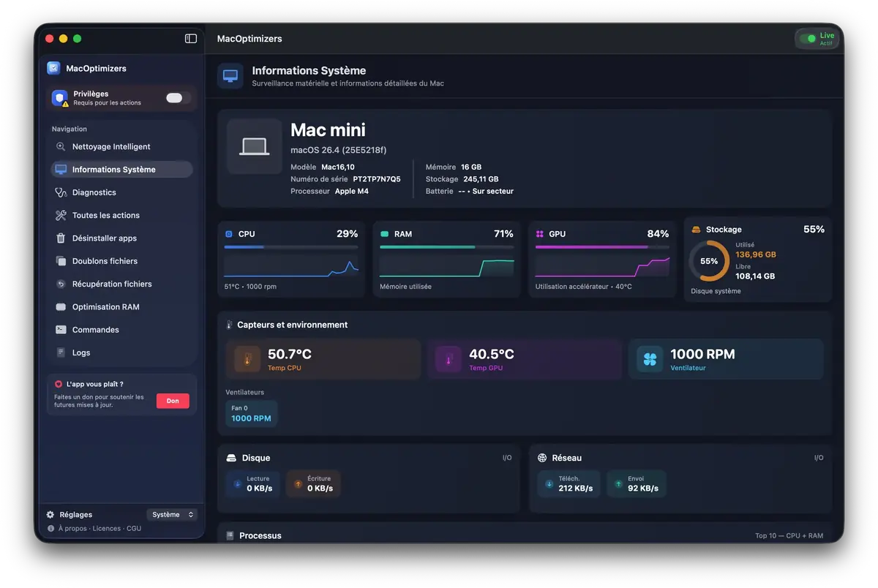Image resolution: width=878 pixels, height=588 pixels.
Task: Open the Réglages menu item
Action: pos(75,514)
